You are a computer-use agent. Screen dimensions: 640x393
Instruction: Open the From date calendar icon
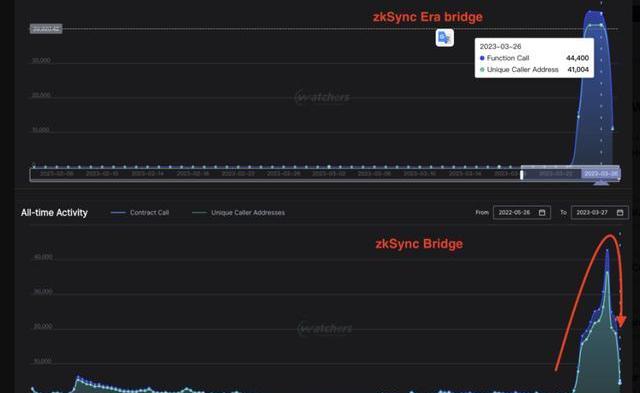pos(542,213)
